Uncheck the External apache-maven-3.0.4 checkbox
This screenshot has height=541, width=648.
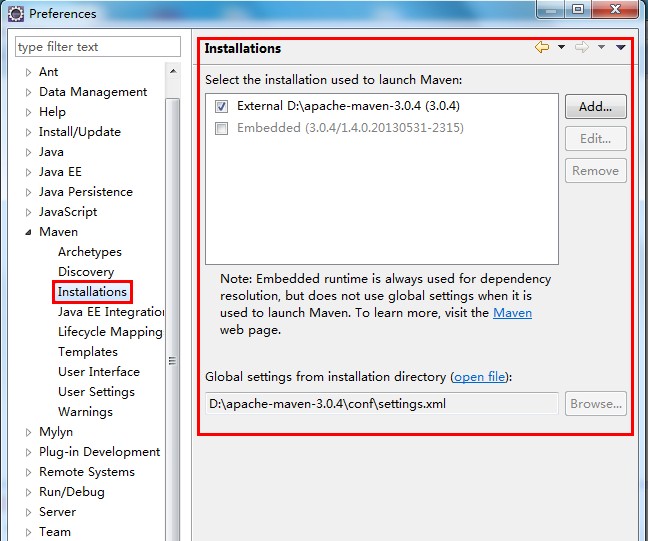pos(221,107)
